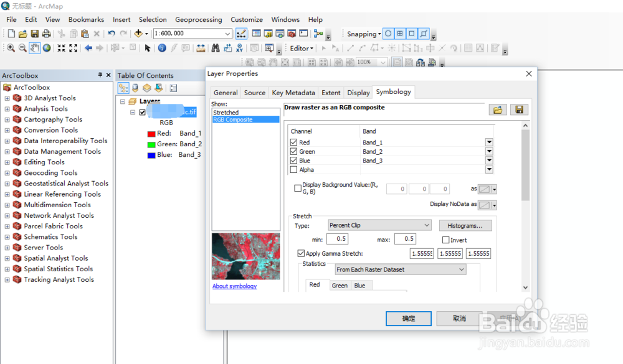Select the Zoom In tool

(x=11, y=48)
